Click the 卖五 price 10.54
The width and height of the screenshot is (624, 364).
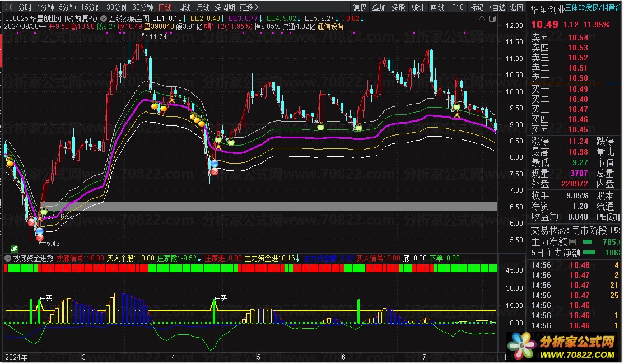click(578, 38)
